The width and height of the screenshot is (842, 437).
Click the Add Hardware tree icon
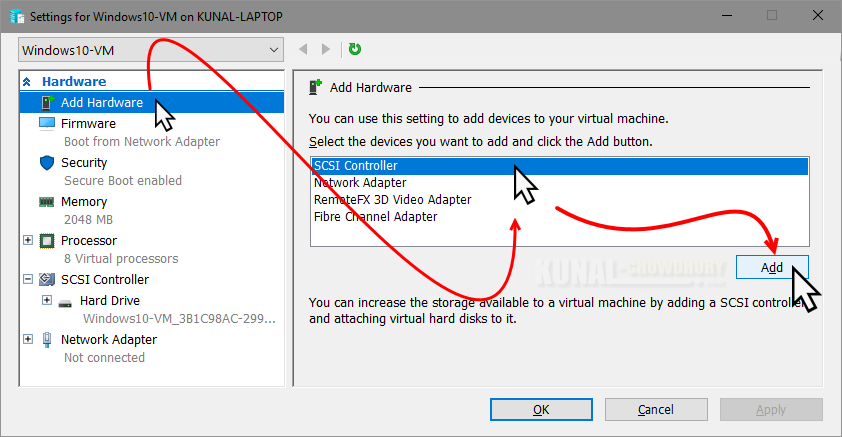point(47,102)
